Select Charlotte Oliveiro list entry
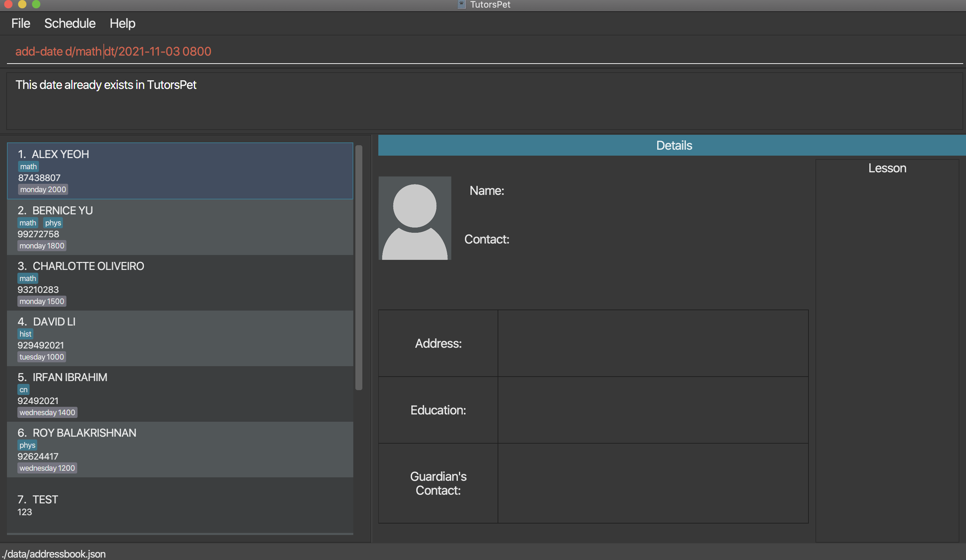Viewport: 966px width, 560px height. click(x=179, y=283)
